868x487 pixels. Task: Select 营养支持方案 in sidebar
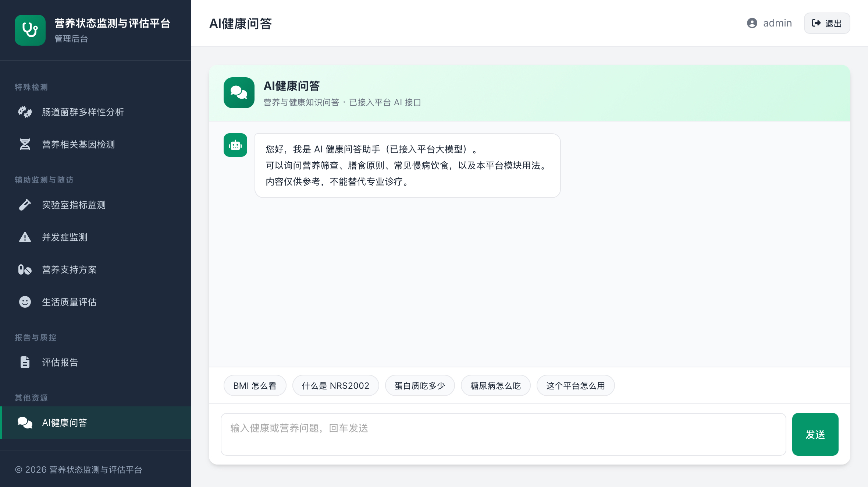(x=96, y=269)
